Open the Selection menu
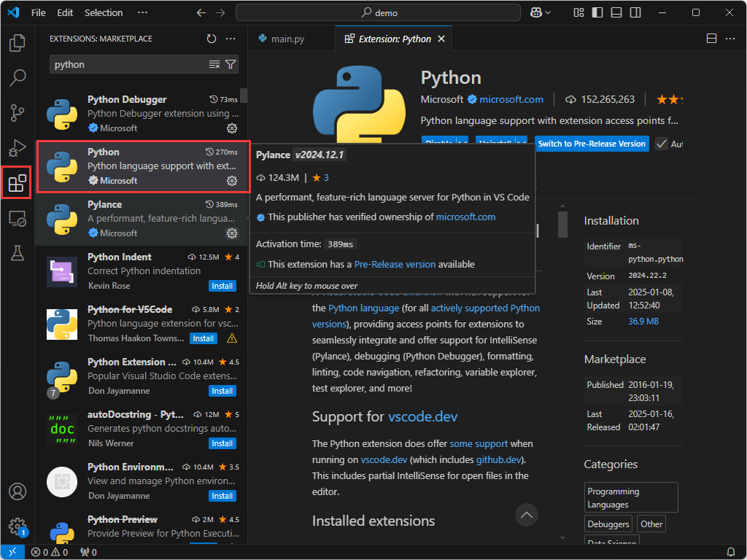Viewport: 747px width, 560px height. click(x=104, y=12)
